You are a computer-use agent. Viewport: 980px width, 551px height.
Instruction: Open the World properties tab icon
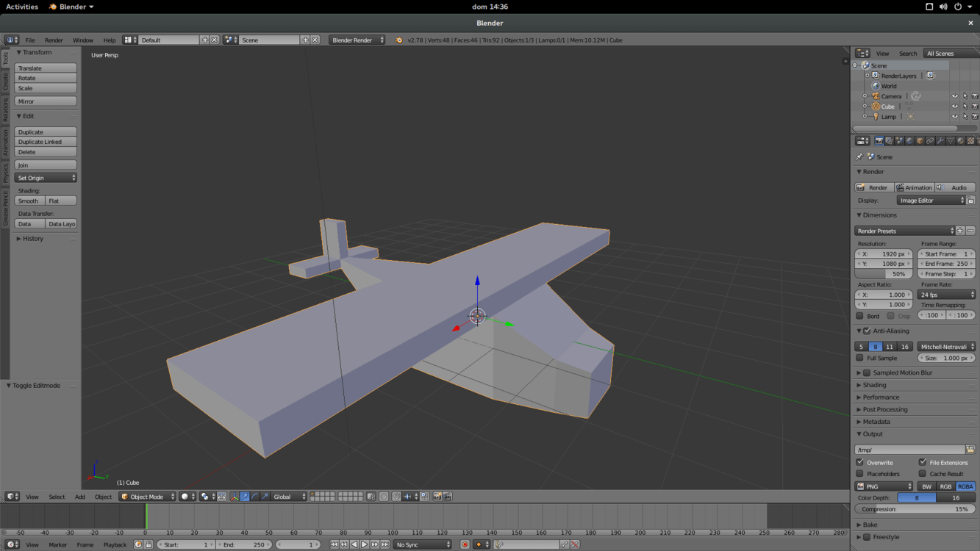909,141
